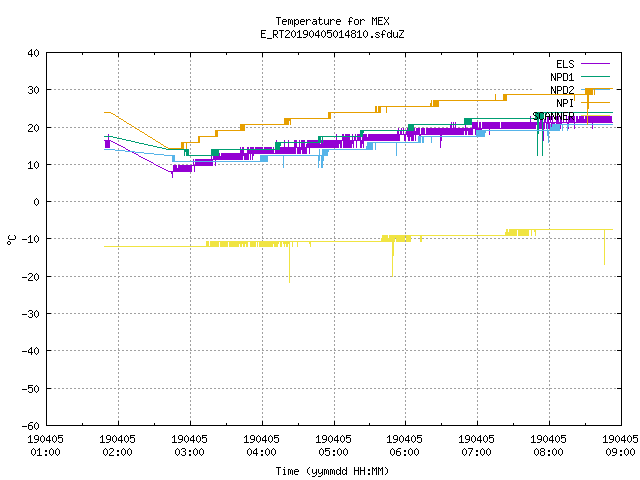Click the x-axis tick label 02:00
This screenshot has width=640, height=480.
tap(117, 452)
